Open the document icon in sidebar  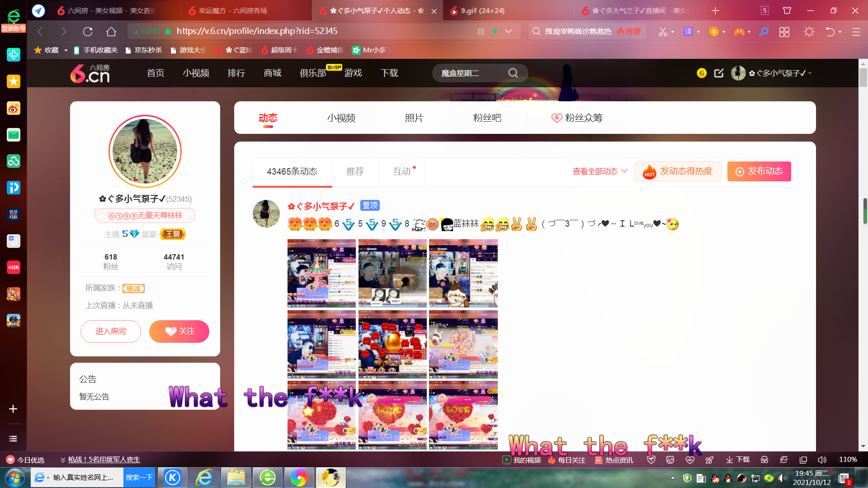[x=14, y=241]
